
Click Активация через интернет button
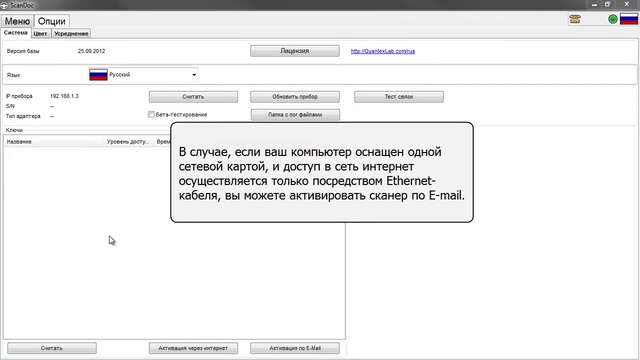click(x=193, y=348)
